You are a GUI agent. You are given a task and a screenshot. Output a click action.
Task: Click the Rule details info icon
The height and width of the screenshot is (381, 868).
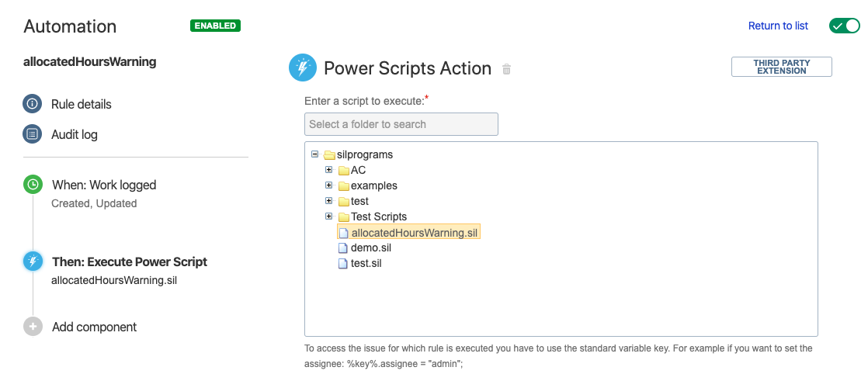32,104
